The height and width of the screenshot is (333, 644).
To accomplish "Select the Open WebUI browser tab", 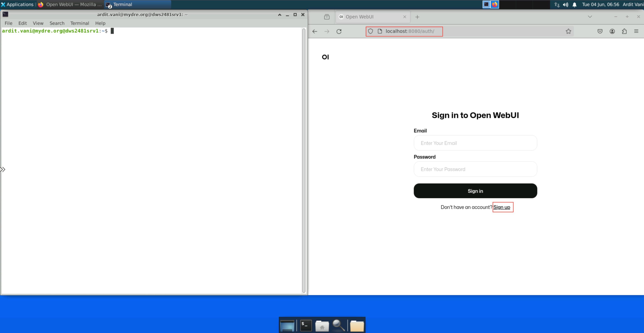I will [x=373, y=17].
